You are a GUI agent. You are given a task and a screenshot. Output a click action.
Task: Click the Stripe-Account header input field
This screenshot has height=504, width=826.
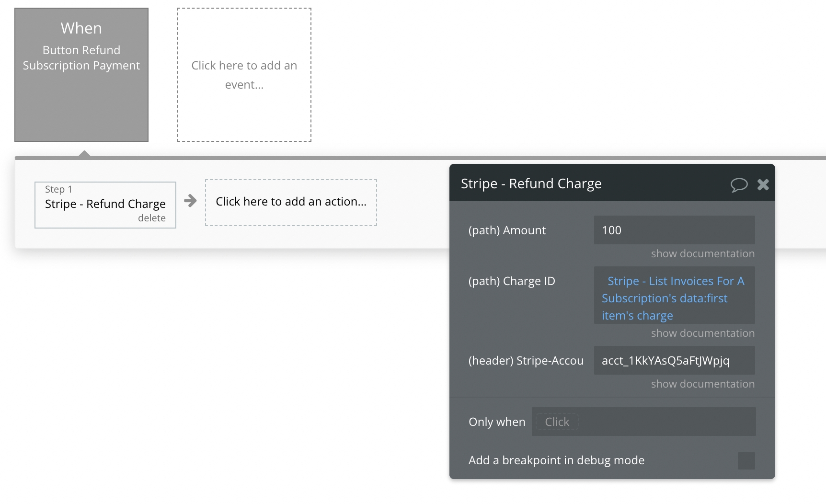(674, 360)
